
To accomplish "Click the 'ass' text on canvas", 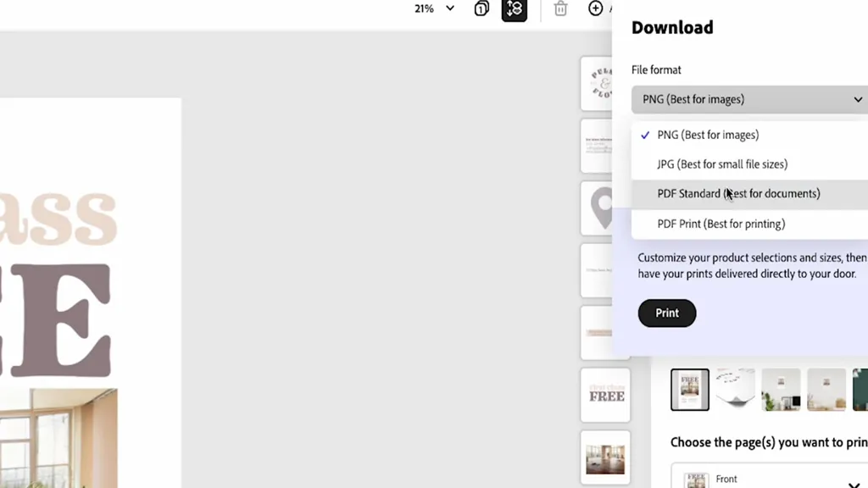I will pos(58,219).
